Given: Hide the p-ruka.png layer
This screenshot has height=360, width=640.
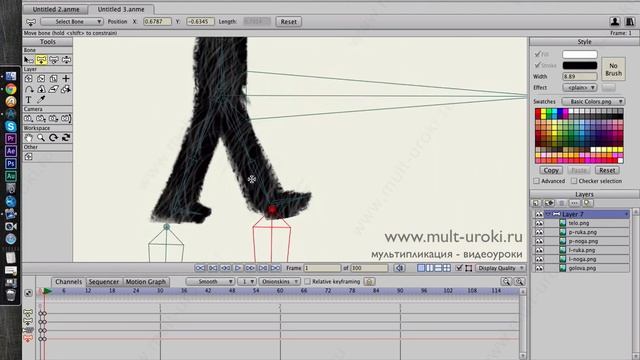Looking at the screenshot, I should click(x=539, y=232).
